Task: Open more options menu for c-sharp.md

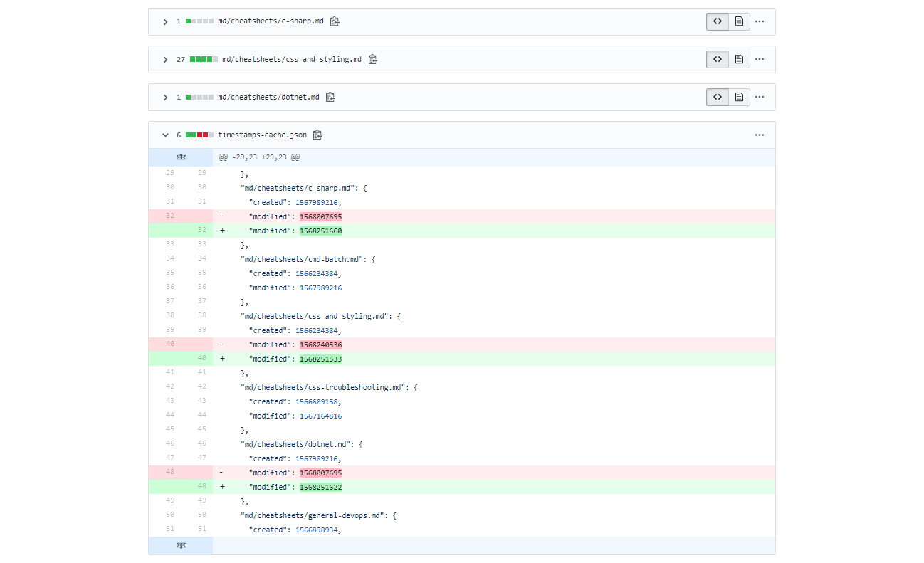Action: click(760, 21)
